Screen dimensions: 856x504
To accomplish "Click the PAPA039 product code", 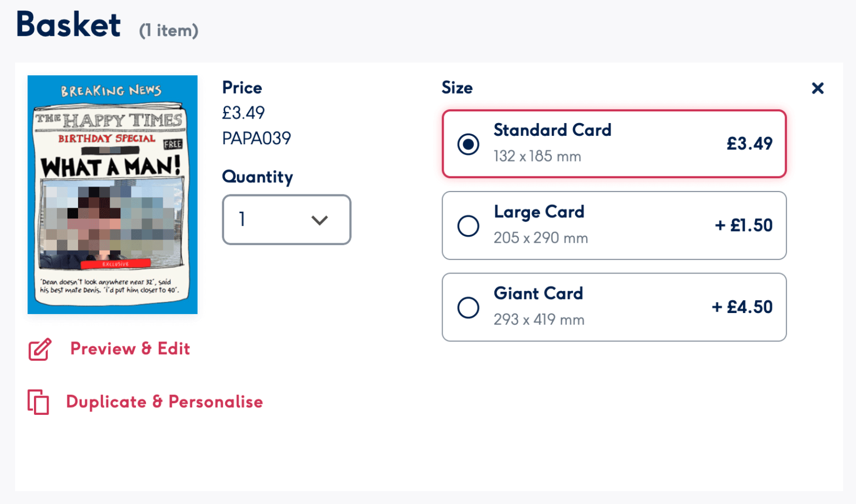I will [x=256, y=138].
